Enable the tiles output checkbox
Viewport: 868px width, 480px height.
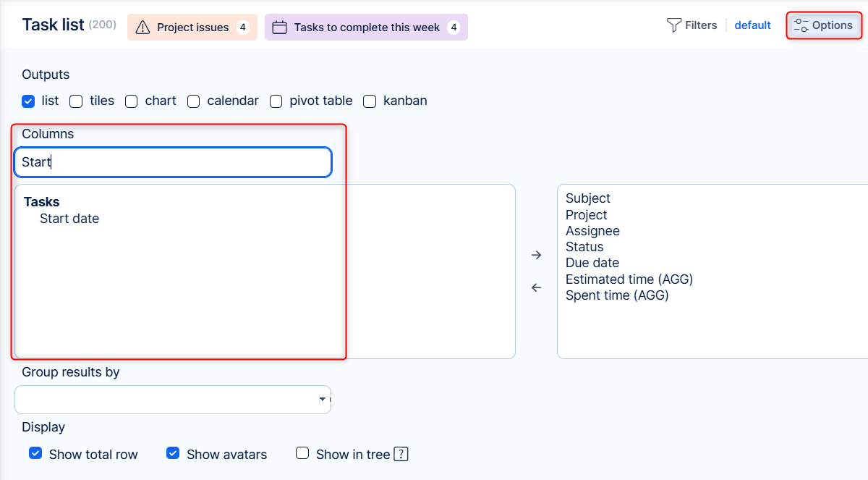pos(76,101)
